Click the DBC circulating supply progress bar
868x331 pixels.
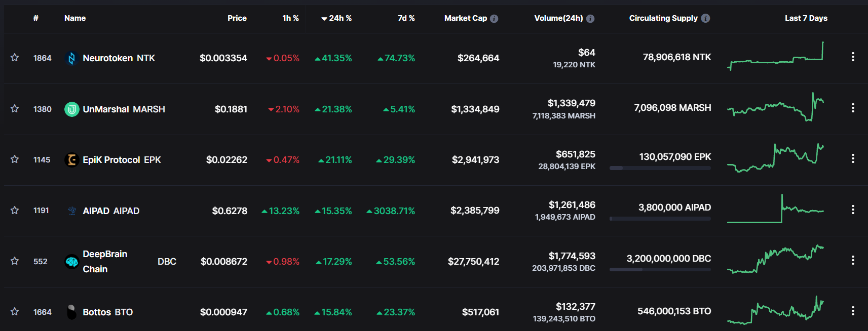(x=660, y=270)
